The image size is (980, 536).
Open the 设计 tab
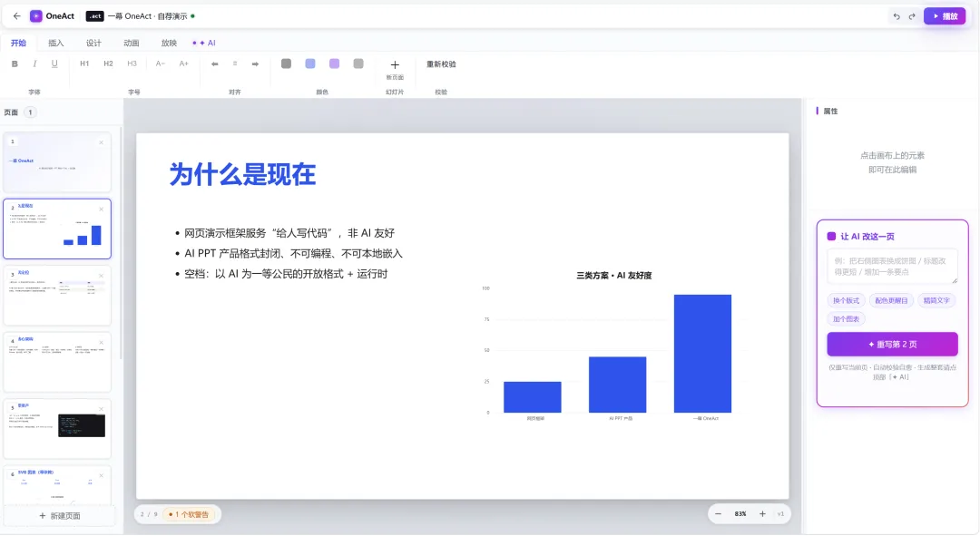point(93,44)
